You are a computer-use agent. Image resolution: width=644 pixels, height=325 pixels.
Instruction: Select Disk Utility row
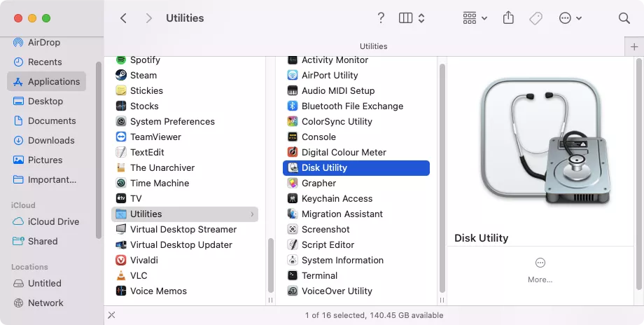click(356, 167)
